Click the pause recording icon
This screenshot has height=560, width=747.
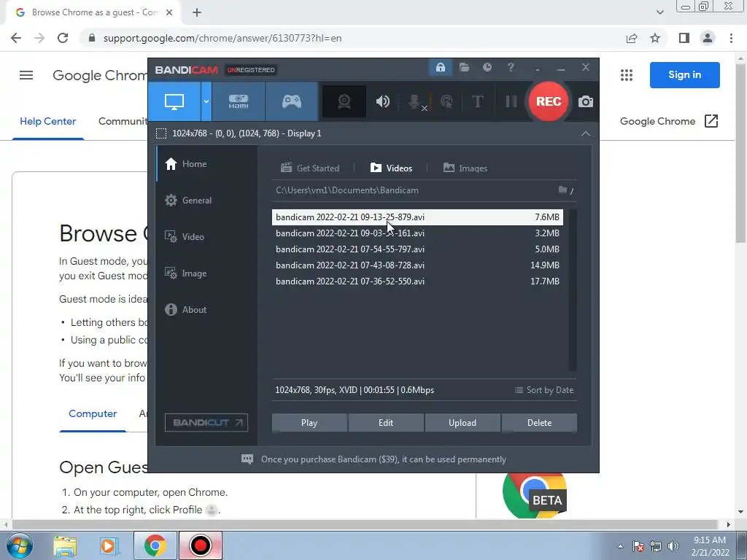(x=511, y=101)
